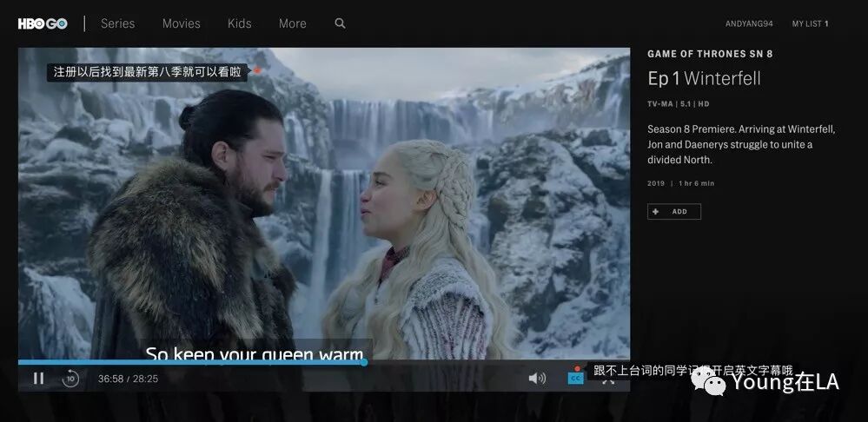Open the HBO GO home logo
The width and height of the screenshot is (868, 422).
(43, 23)
